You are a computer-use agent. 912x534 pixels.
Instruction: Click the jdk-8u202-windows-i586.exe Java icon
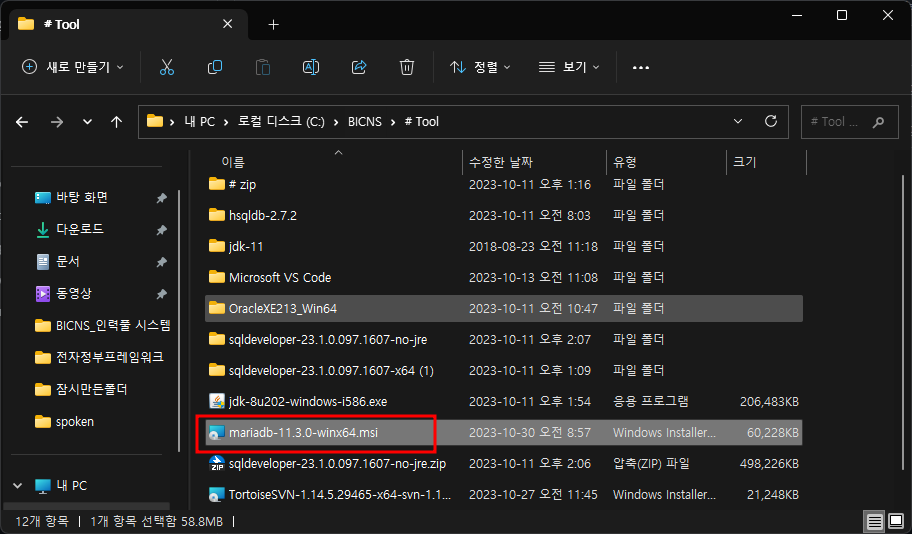[x=216, y=401]
